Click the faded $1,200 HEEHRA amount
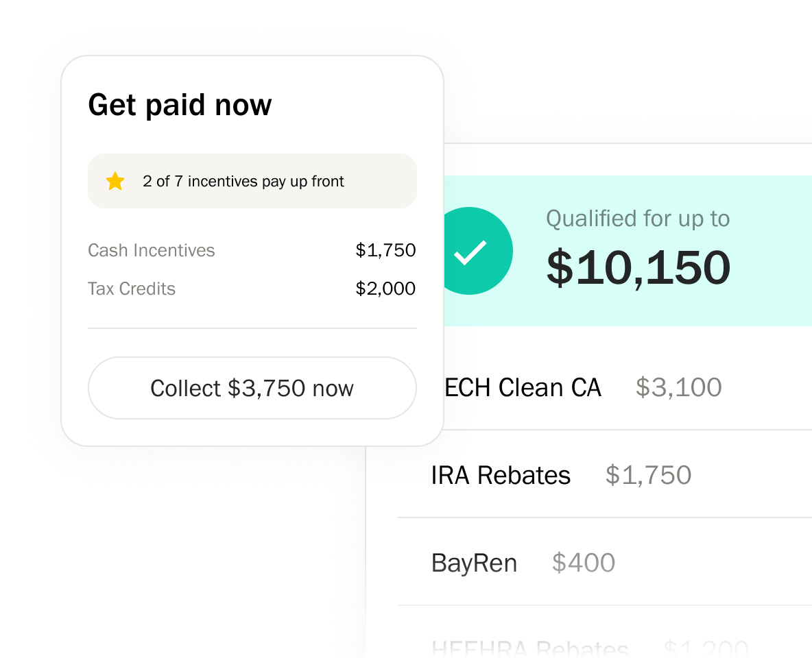Screen dimensions: 812x658 (706, 648)
